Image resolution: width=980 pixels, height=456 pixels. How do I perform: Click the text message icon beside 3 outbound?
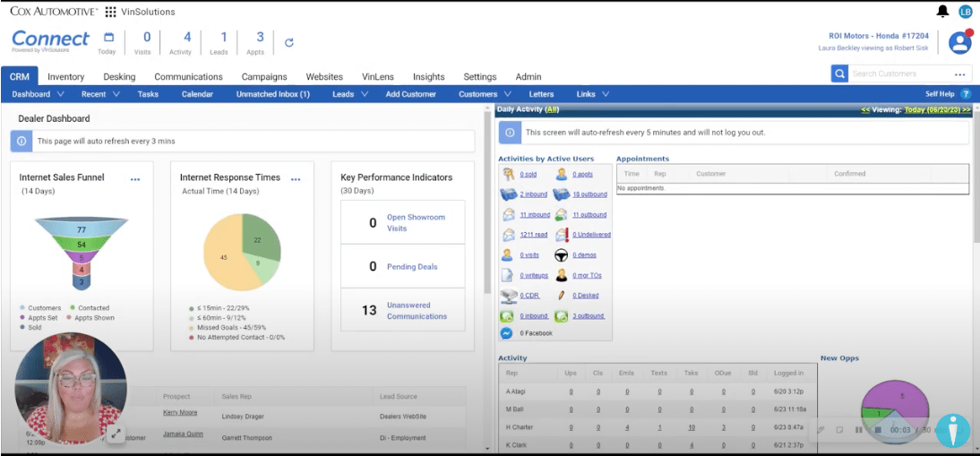(562, 316)
